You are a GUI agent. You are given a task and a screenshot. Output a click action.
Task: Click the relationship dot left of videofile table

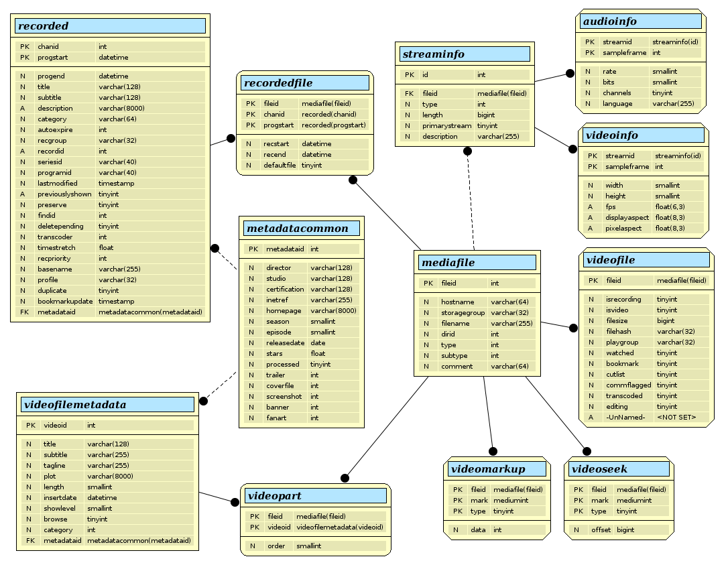tap(573, 328)
